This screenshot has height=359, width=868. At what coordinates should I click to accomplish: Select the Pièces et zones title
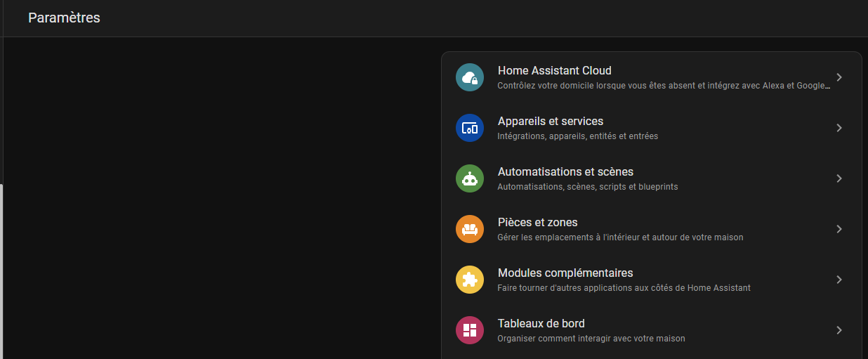pos(537,222)
